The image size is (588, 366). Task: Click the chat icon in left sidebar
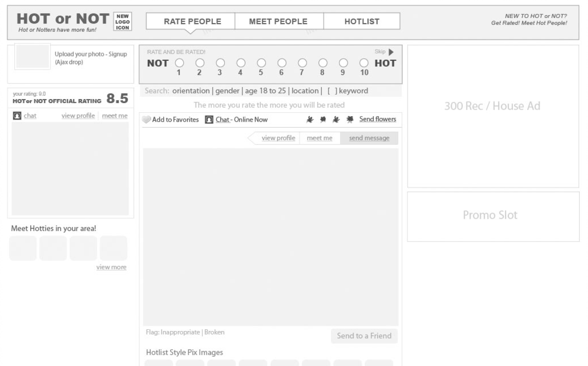tap(17, 116)
